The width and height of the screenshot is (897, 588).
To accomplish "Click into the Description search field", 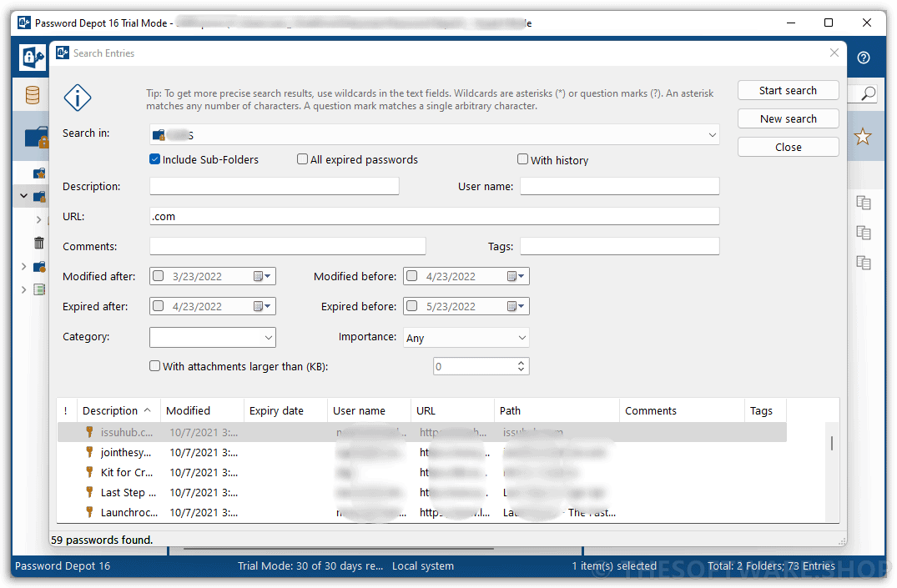I will (x=274, y=186).
